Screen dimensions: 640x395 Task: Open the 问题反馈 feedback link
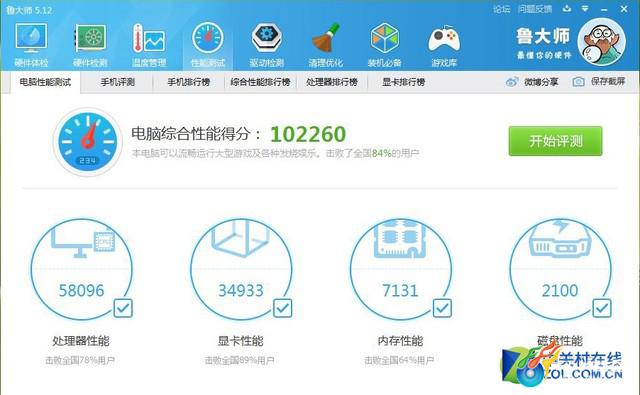[x=535, y=9]
